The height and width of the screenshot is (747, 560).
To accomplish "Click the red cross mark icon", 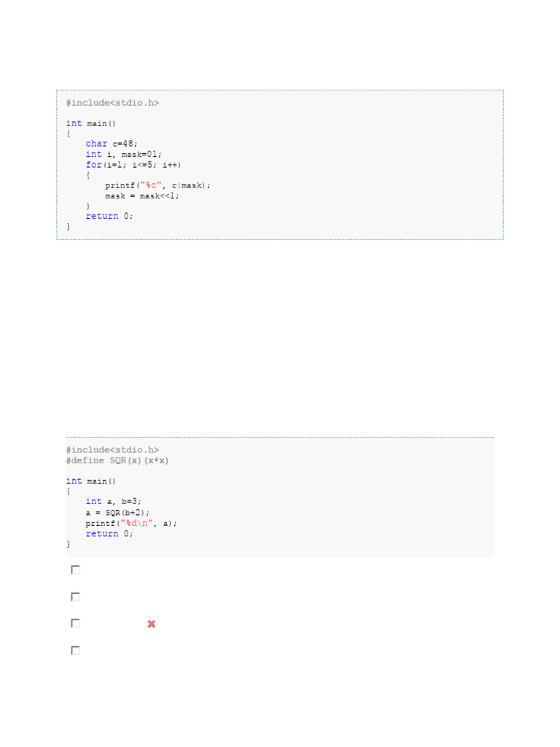I will click(x=152, y=624).
